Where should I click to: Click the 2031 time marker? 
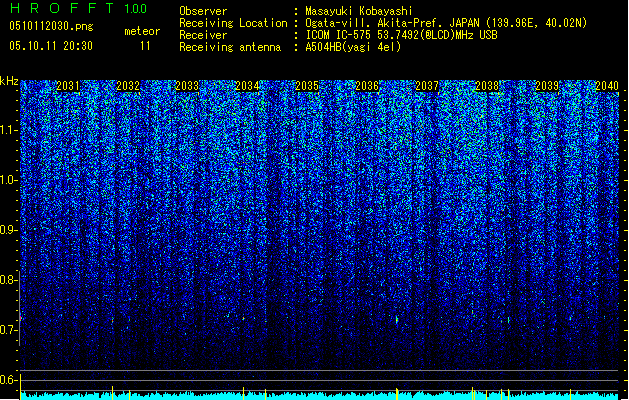point(68,86)
